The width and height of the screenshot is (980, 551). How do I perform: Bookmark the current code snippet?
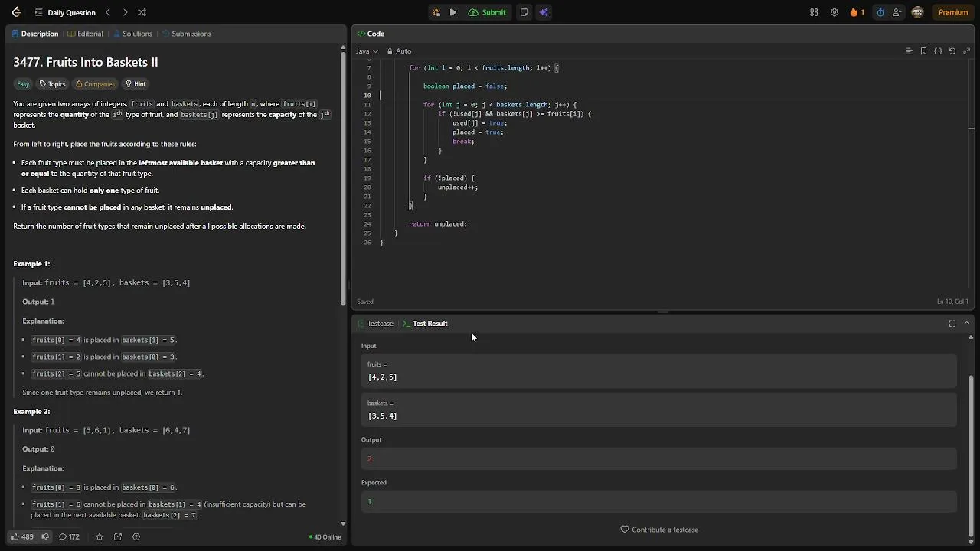923,51
